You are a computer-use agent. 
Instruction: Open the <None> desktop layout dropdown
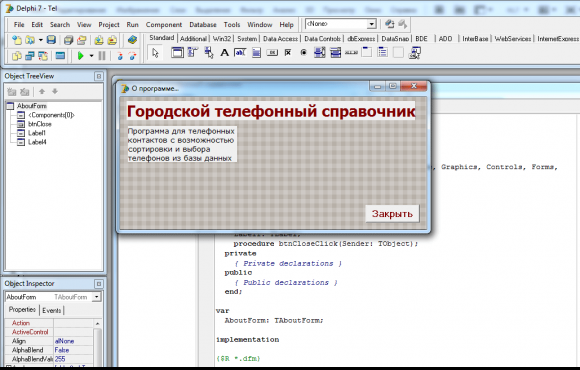(x=371, y=24)
